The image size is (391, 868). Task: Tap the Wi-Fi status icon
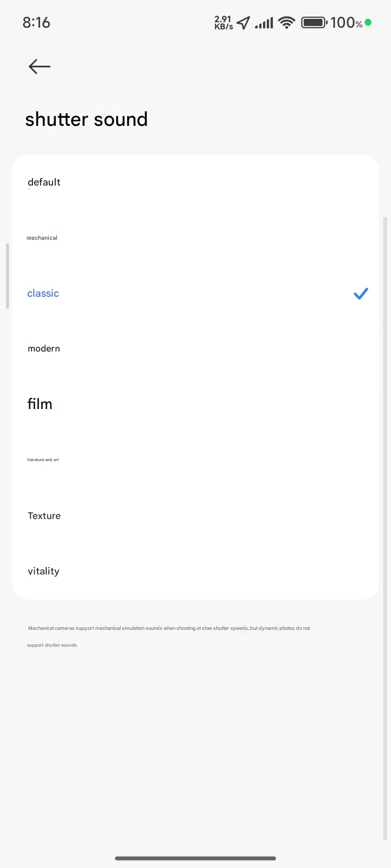click(286, 23)
